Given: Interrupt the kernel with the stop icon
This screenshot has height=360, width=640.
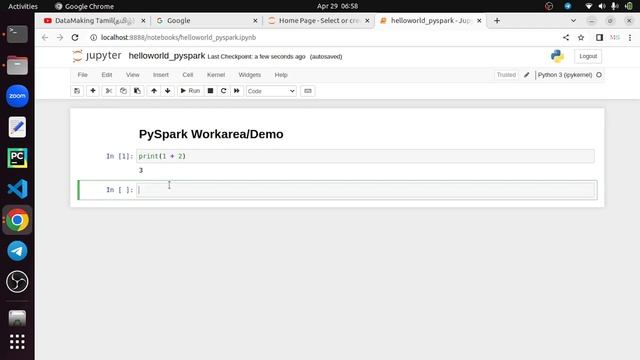Looking at the screenshot, I should tap(211, 91).
